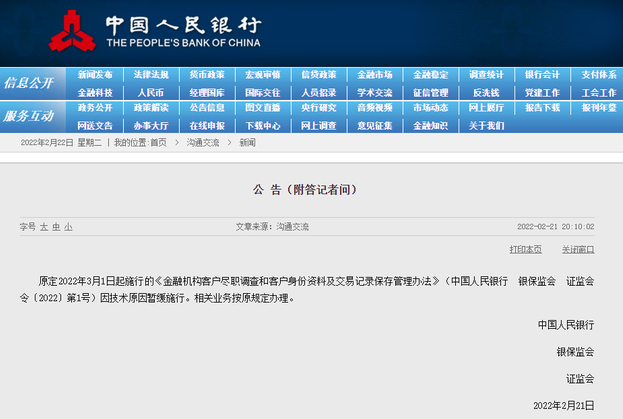Set font size to 大

[44, 227]
